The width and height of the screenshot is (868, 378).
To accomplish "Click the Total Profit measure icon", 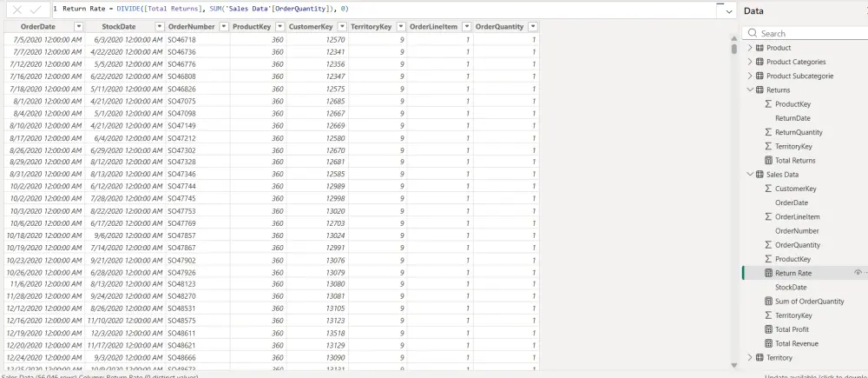I will pos(768,329).
